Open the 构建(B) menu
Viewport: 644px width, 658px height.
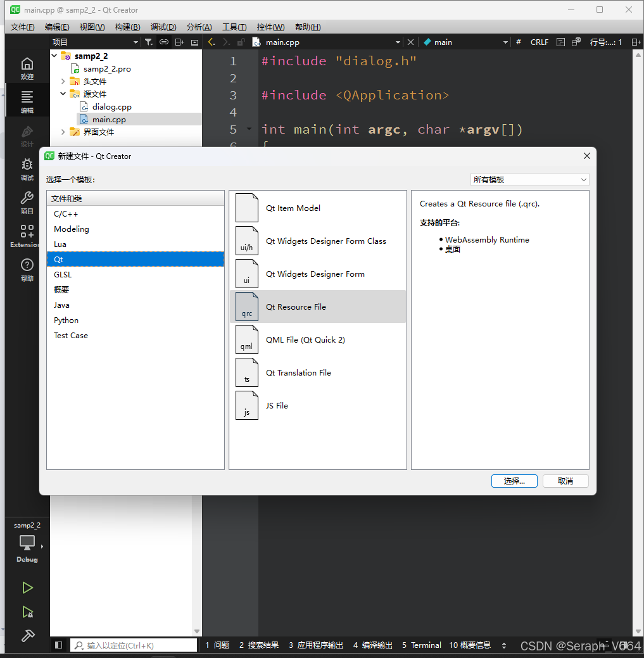point(127,27)
